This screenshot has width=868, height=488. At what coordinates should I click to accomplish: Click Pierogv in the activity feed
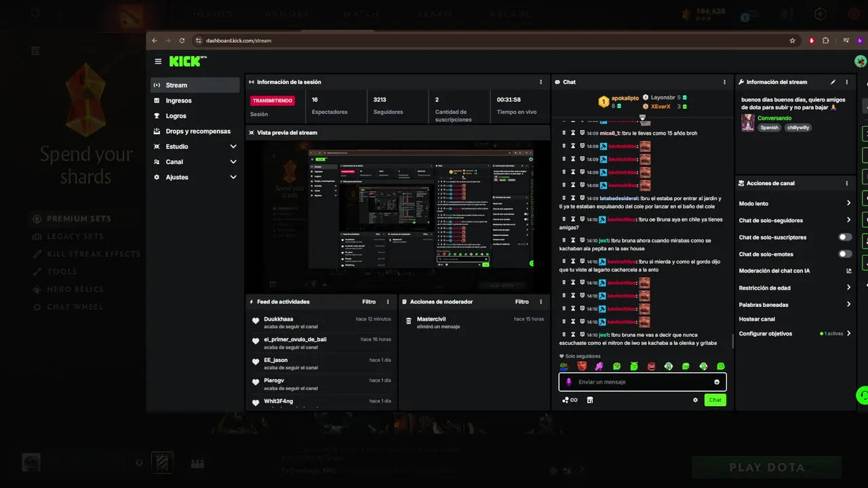[274, 381]
